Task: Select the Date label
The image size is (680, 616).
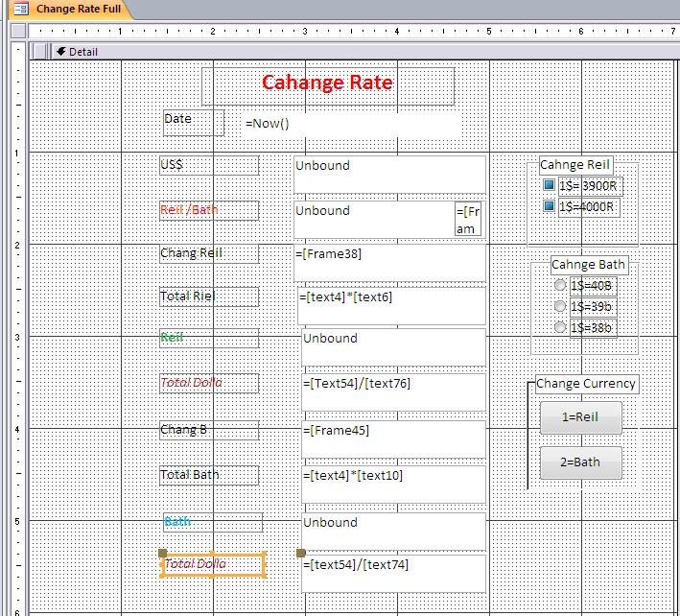Action: (194, 123)
